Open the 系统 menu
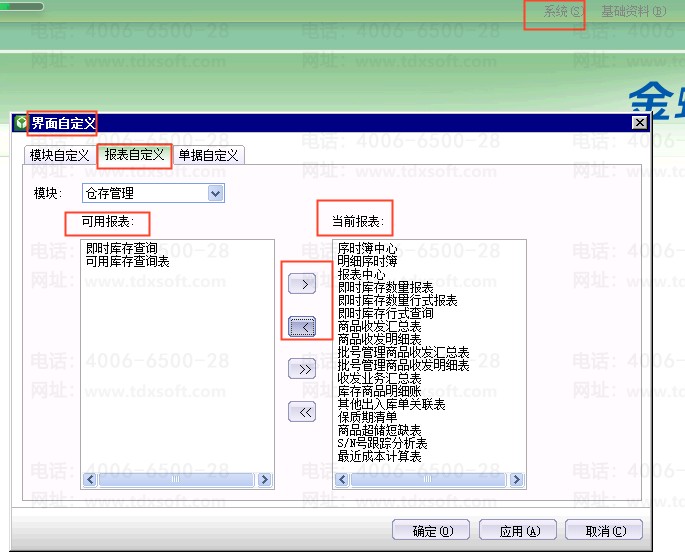The width and height of the screenshot is (685, 552). pyautogui.click(x=562, y=12)
